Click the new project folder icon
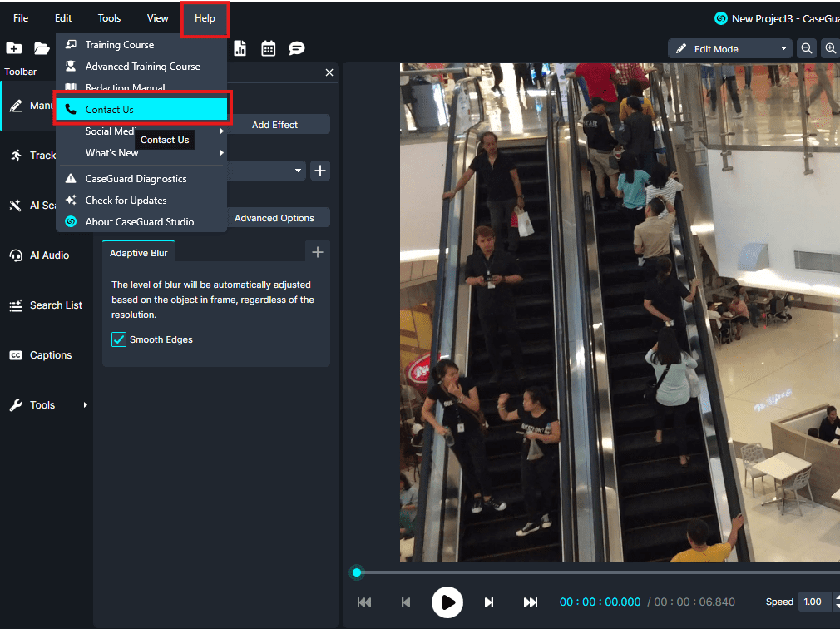 [x=14, y=48]
